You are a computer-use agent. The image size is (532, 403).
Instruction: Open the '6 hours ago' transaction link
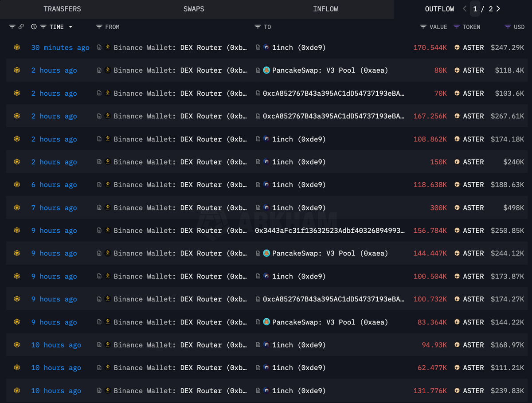[x=54, y=185]
